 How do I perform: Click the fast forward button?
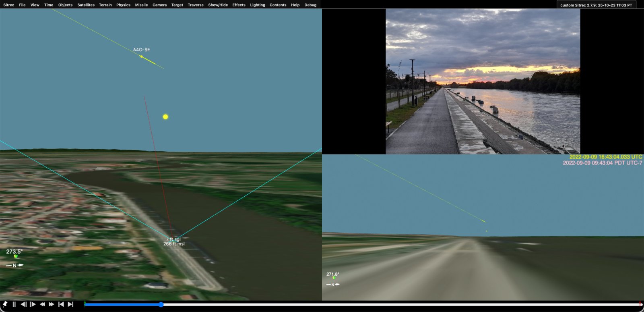click(52, 304)
